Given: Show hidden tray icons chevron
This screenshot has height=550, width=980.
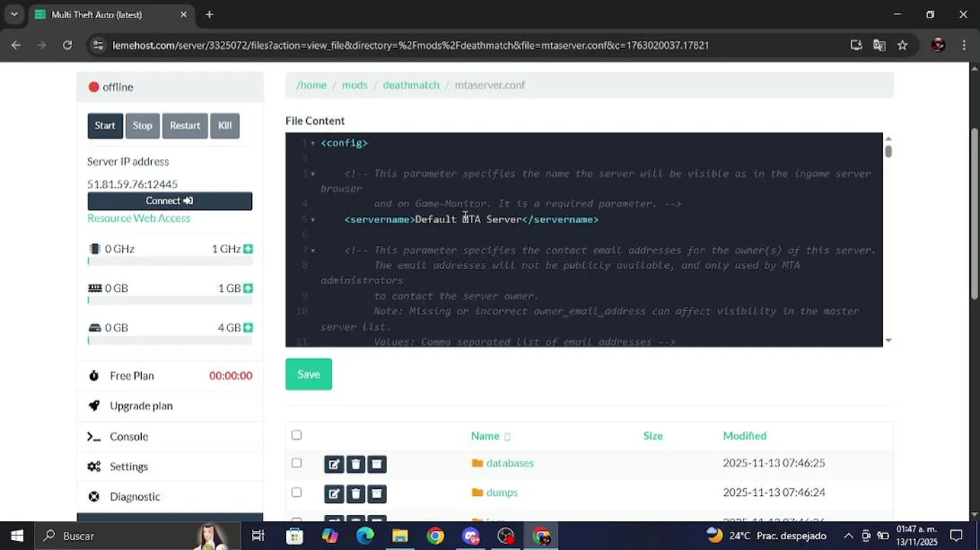Looking at the screenshot, I should coord(848,535).
